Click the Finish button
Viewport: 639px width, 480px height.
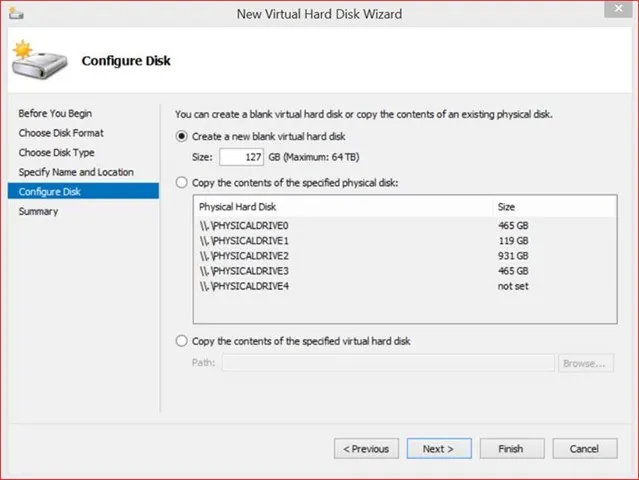(512, 449)
